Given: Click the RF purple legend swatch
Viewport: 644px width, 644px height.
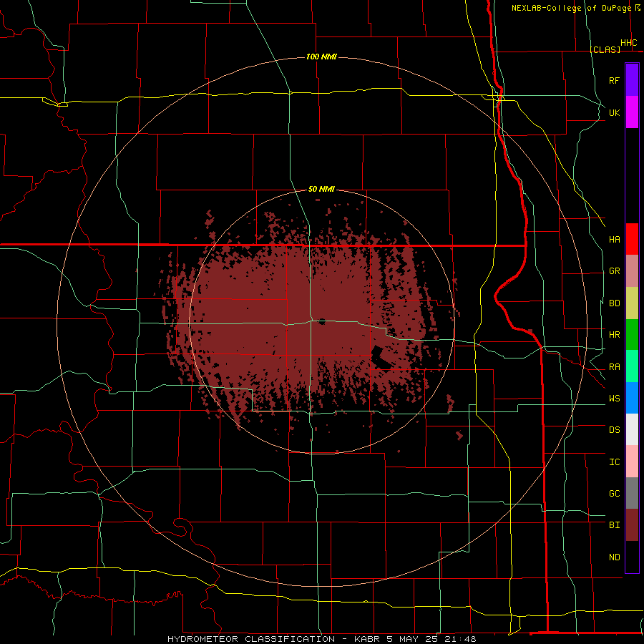Looking at the screenshot, I should coord(632,80).
